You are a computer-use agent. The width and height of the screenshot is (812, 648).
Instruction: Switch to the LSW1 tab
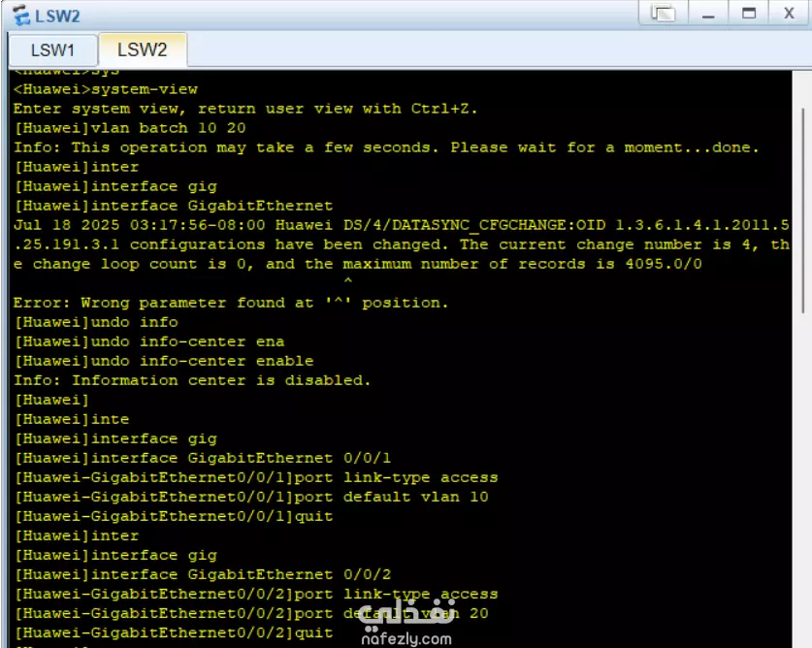point(52,50)
